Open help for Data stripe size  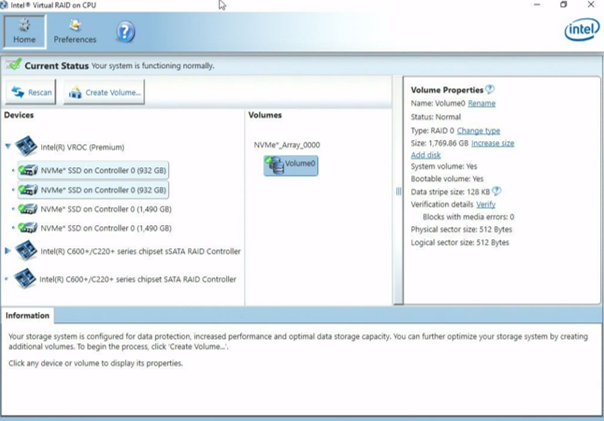click(497, 191)
